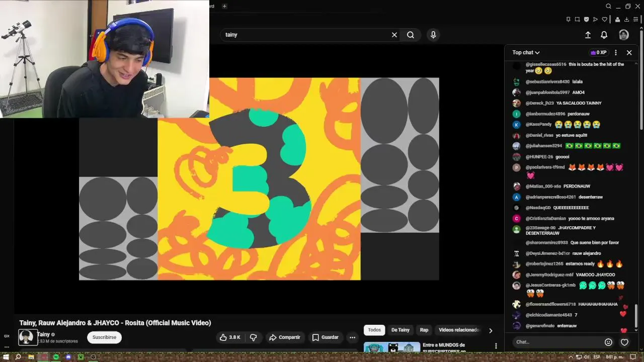The width and height of the screenshot is (644, 362).
Task: Select the Todos filter chip
Action: click(x=374, y=330)
